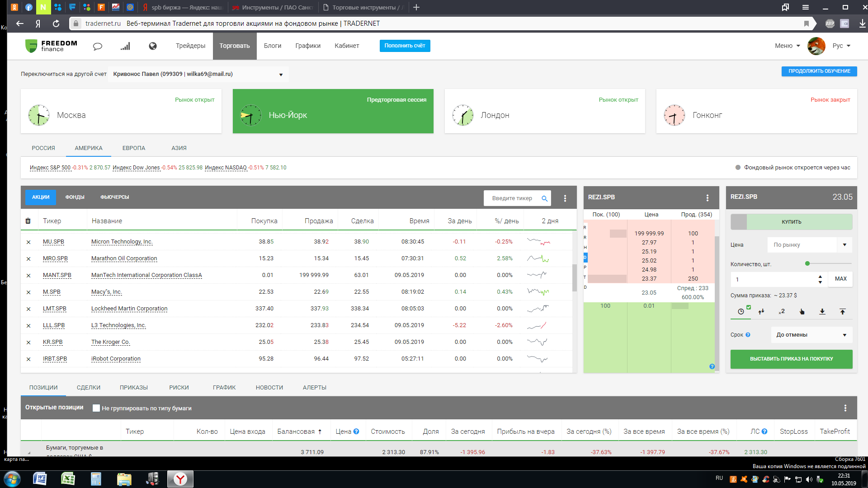Select the download-arrow order tab icon

pyautogui.click(x=822, y=311)
